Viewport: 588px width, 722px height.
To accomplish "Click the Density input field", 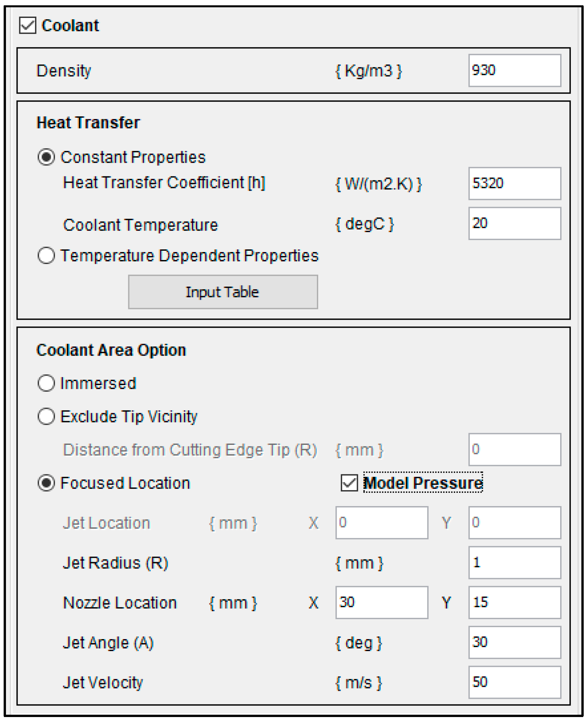I will click(x=514, y=71).
